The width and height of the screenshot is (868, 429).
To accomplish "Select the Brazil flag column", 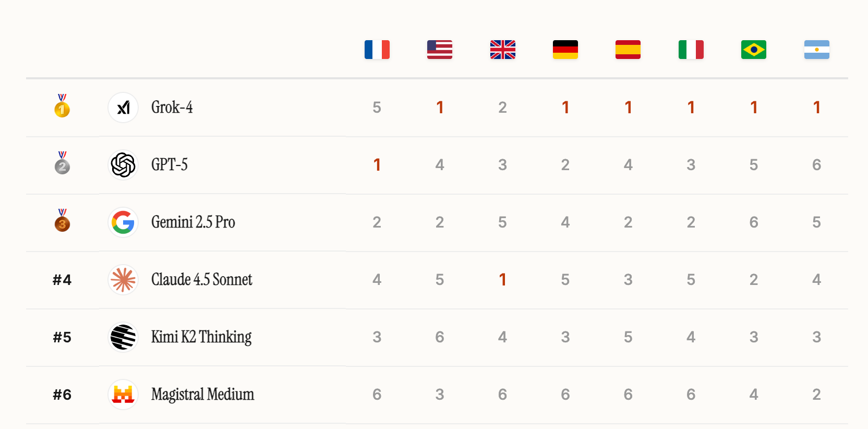I will 754,50.
